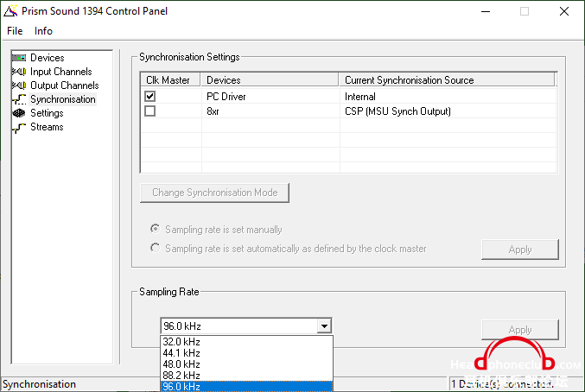
Task: Click the Streams icon in the sidebar
Action: click(x=19, y=127)
